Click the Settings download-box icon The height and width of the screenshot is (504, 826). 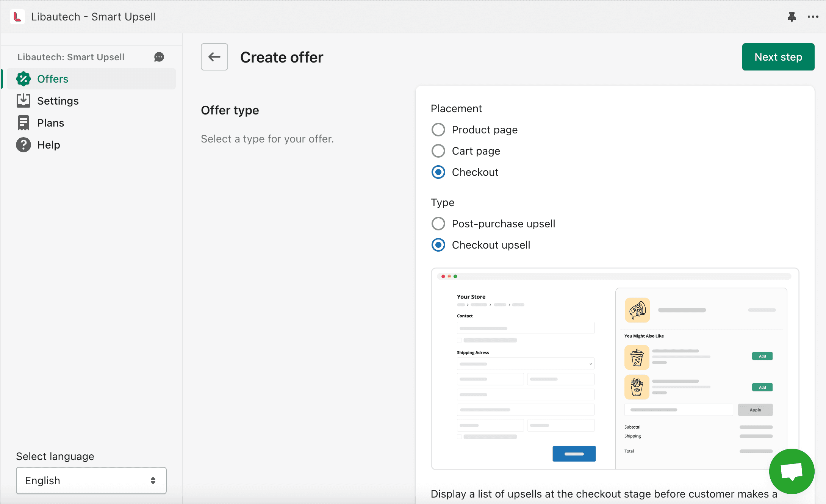[x=23, y=101]
